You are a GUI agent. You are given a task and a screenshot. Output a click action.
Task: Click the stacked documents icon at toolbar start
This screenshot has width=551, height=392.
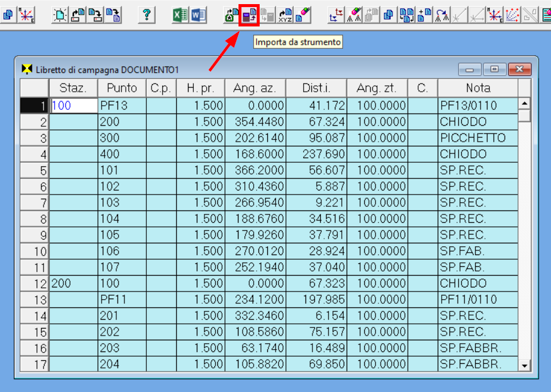pyautogui.click(x=8, y=15)
